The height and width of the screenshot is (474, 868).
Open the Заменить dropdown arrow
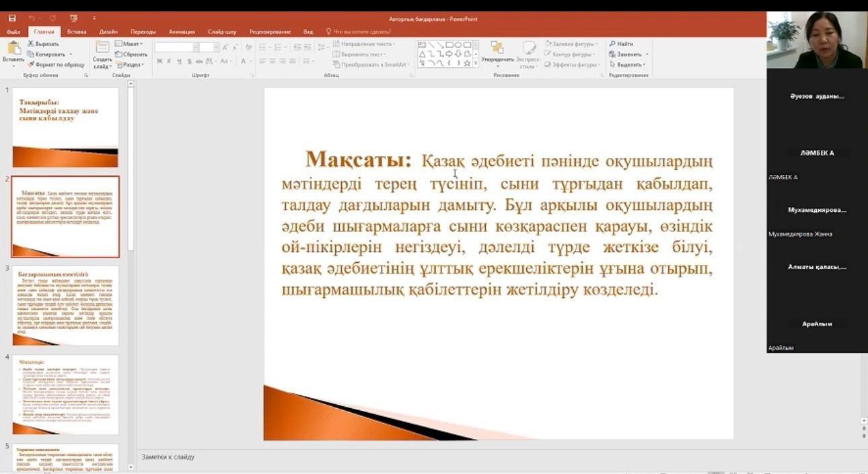tap(647, 54)
